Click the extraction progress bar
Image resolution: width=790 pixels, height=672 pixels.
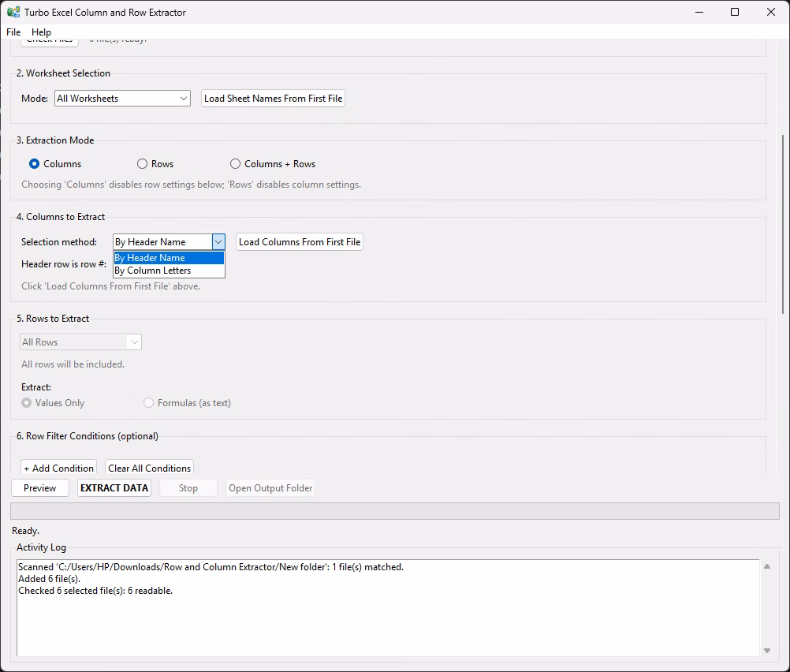395,511
